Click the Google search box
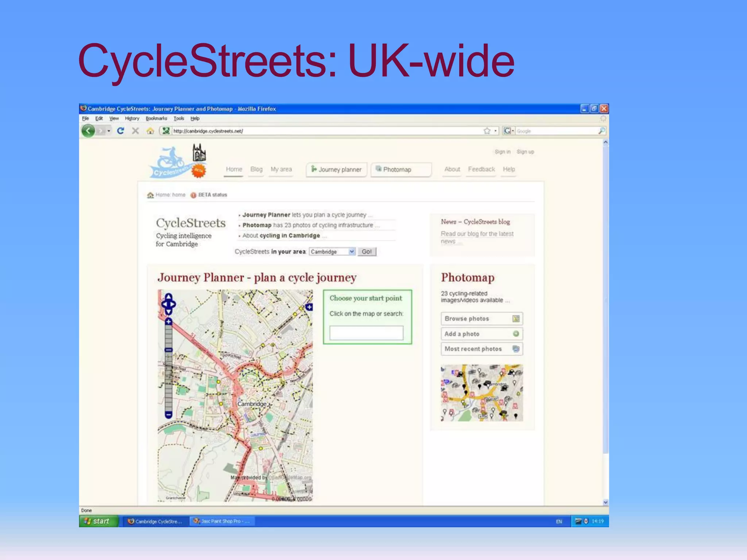Viewport: 747px width, 560px height. click(x=557, y=131)
